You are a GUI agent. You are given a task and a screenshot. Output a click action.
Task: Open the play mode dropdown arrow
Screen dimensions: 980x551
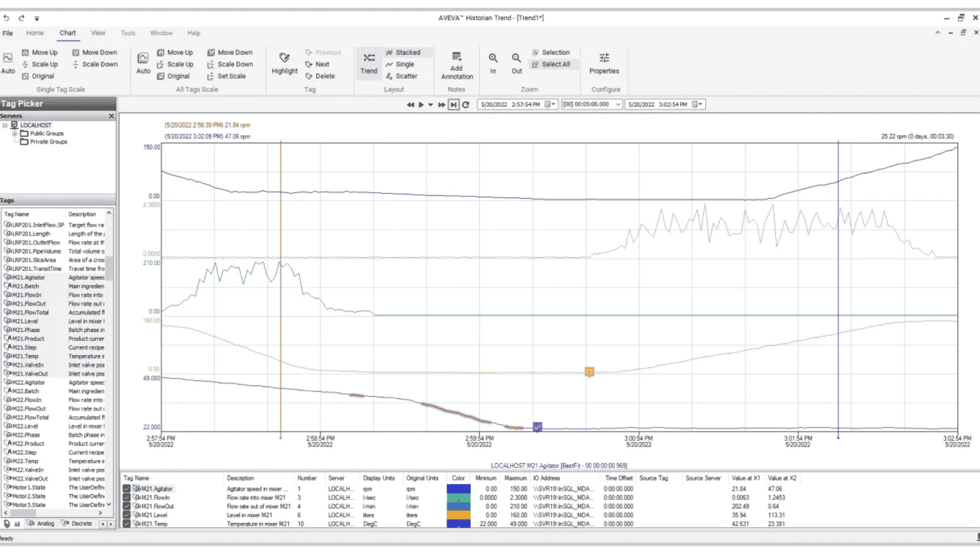click(x=431, y=105)
